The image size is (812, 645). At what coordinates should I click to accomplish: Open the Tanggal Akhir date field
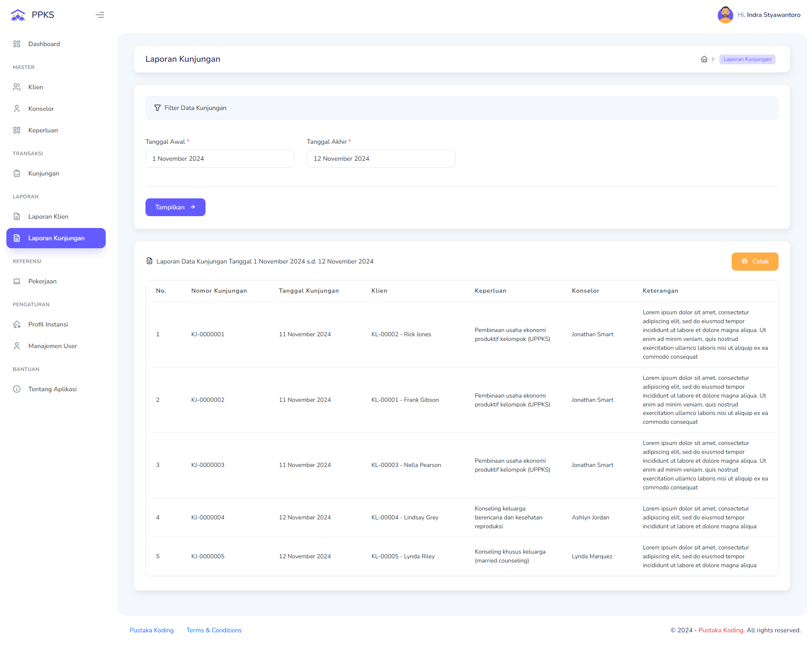coord(381,159)
